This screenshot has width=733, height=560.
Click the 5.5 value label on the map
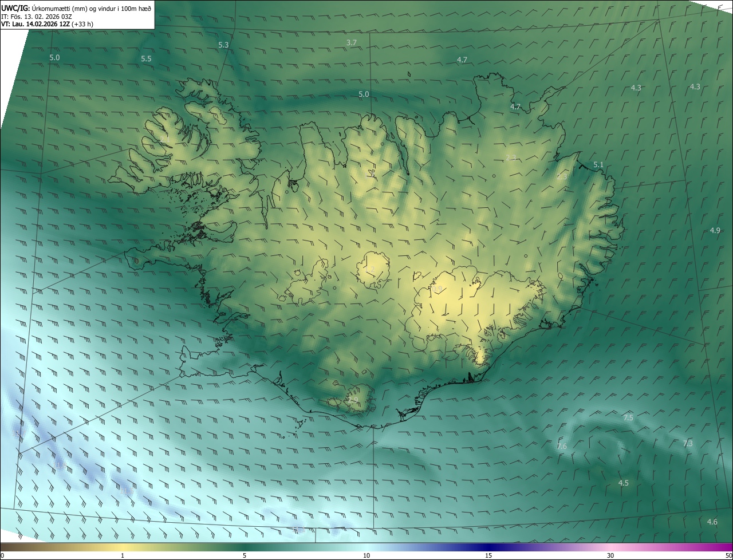pyautogui.click(x=146, y=59)
